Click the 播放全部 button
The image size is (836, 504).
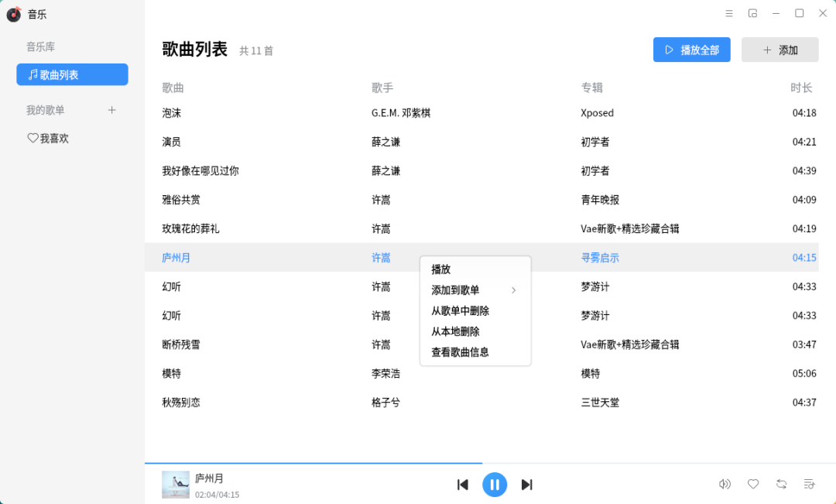coord(691,49)
